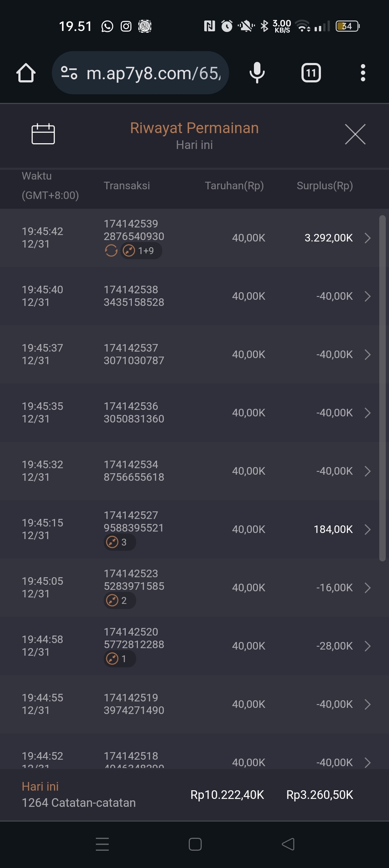Expand details for the 3.292,00K surplus row
389x868 pixels.
367,238
